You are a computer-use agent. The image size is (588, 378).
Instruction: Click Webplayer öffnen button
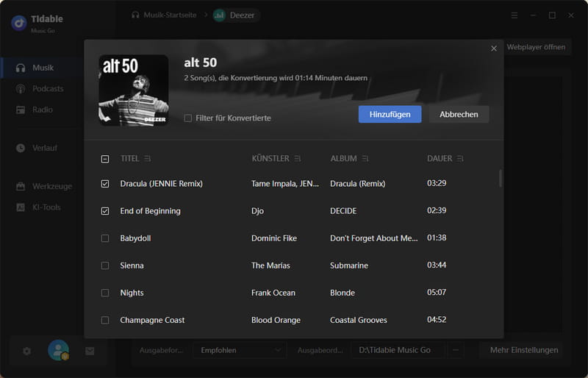coord(536,47)
